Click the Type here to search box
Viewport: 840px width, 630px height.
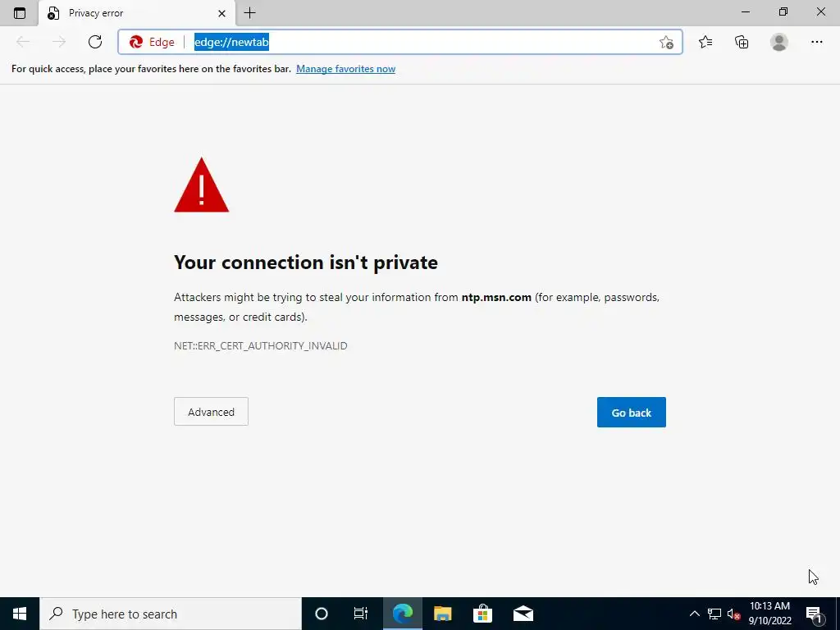(x=171, y=614)
